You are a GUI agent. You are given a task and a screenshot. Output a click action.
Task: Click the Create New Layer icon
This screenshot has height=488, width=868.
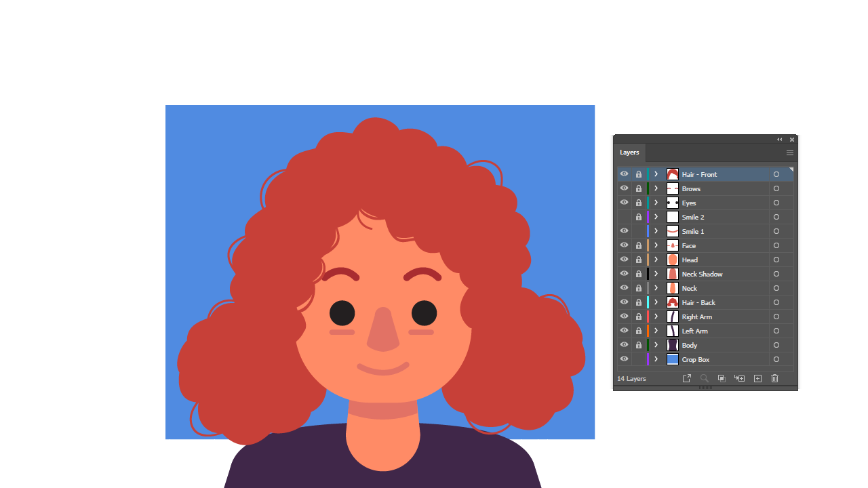pyautogui.click(x=757, y=378)
